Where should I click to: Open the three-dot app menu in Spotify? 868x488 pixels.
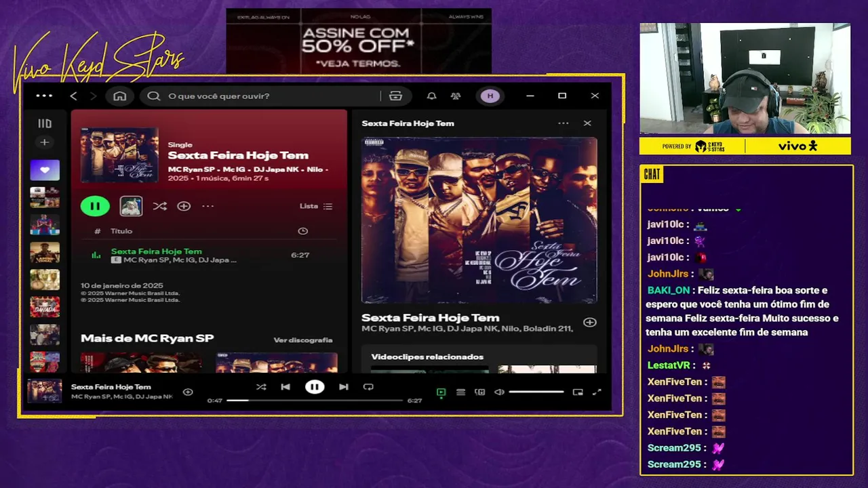tap(44, 96)
